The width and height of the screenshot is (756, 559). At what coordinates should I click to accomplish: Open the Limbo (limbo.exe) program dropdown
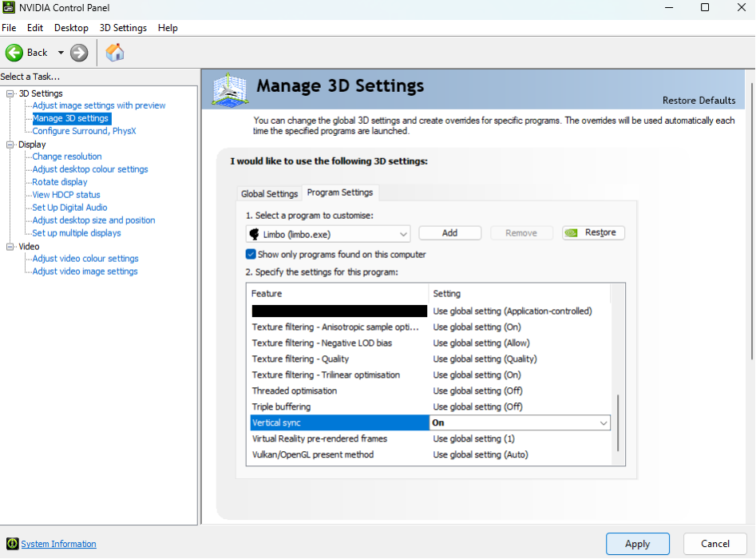[328, 234]
